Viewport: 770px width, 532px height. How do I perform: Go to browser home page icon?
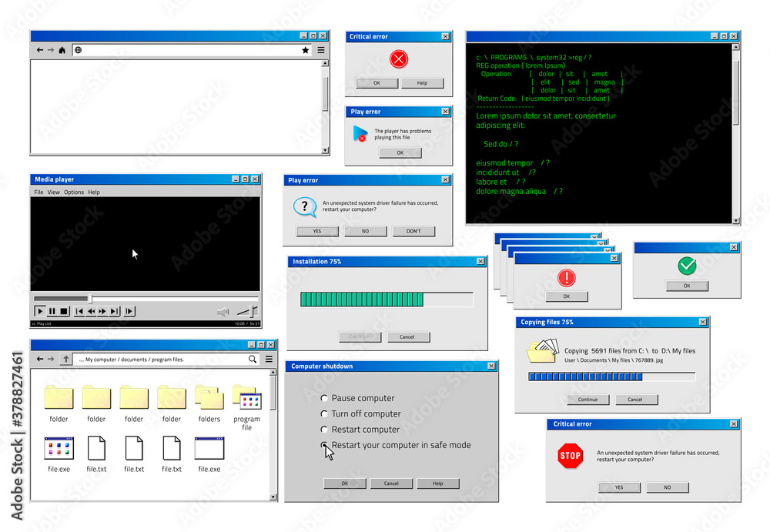[62, 50]
